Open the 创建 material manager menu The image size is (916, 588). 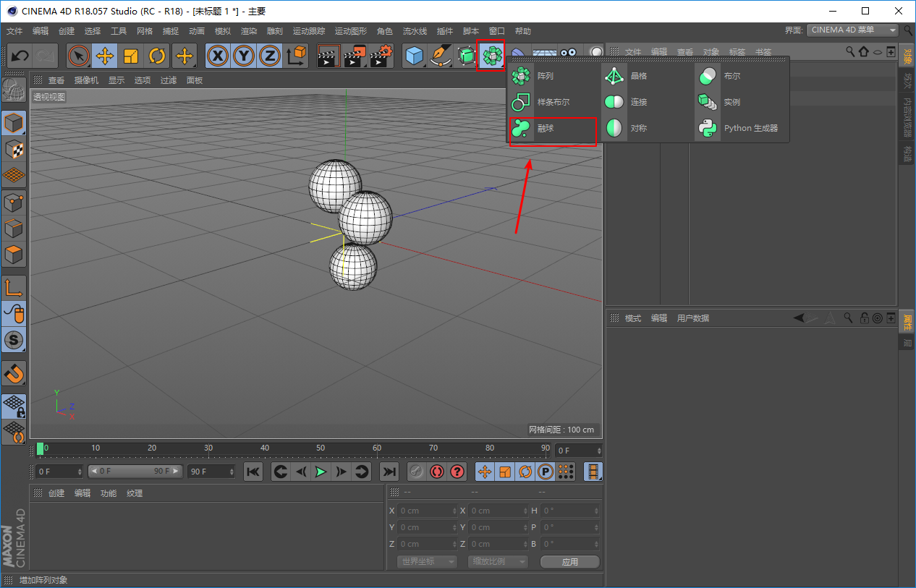click(56, 493)
